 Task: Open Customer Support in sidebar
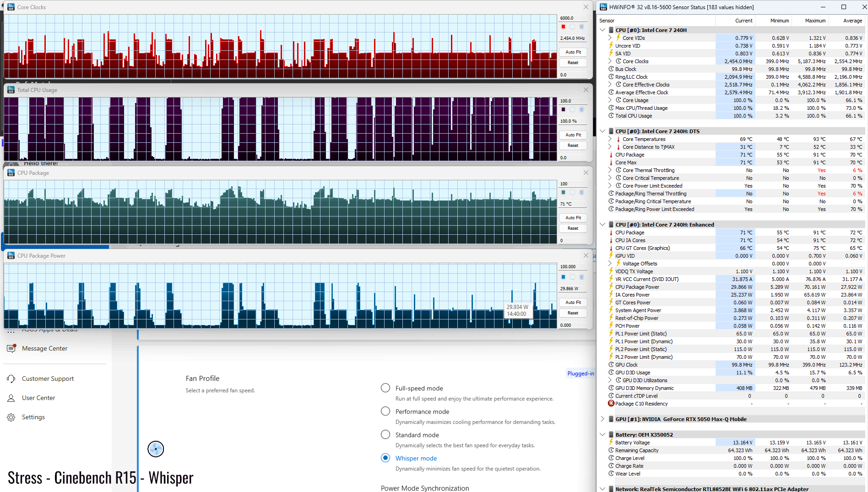48,379
